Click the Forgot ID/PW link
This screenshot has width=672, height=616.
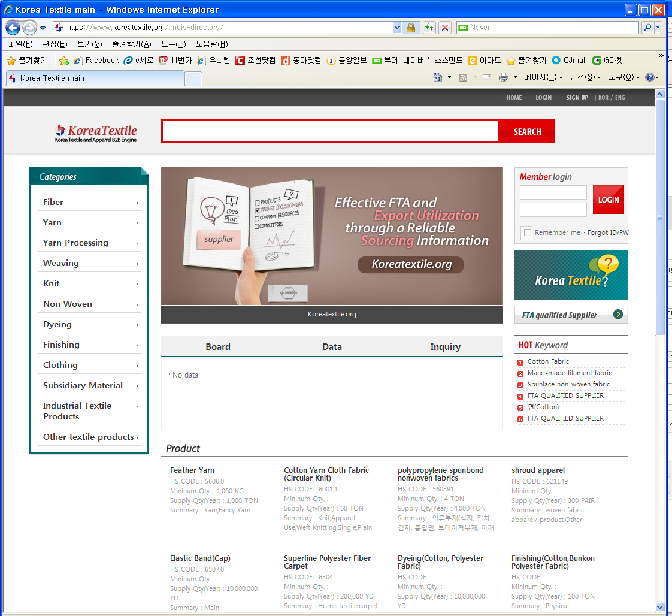(x=608, y=232)
